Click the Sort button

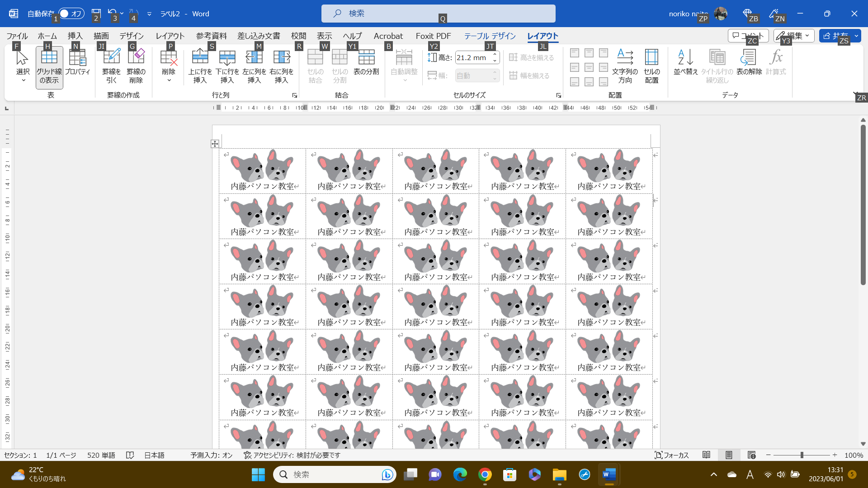click(685, 62)
